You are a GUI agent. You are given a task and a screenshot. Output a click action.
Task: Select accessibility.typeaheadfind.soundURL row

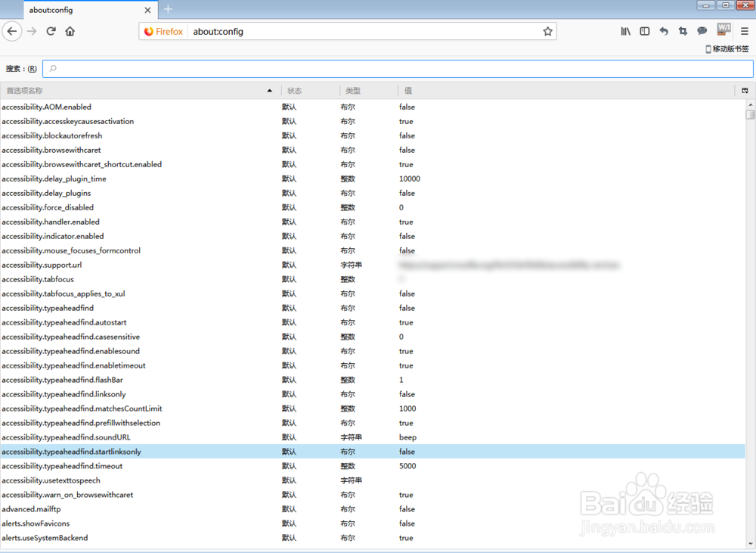pyautogui.click(x=372, y=437)
